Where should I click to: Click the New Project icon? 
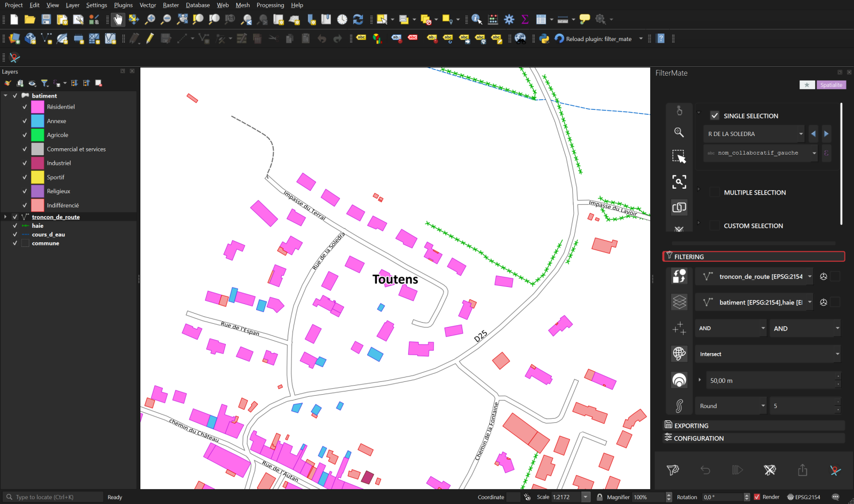click(14, 20)
